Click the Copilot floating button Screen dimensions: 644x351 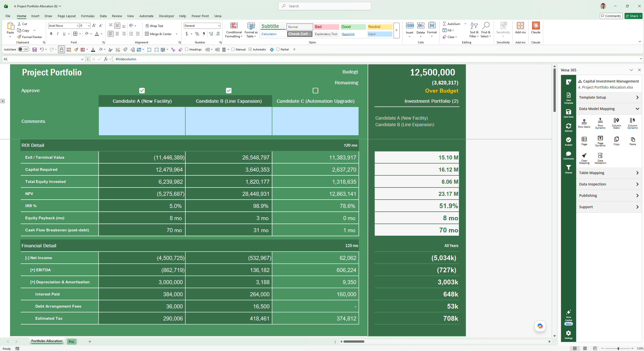point(540,326)
